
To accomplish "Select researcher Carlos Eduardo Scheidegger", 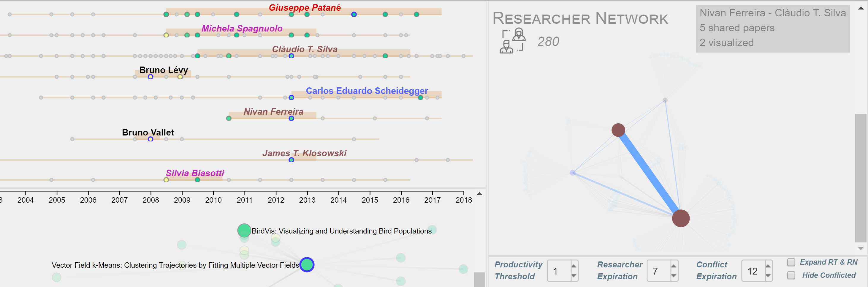I will [x=367, y=91].
